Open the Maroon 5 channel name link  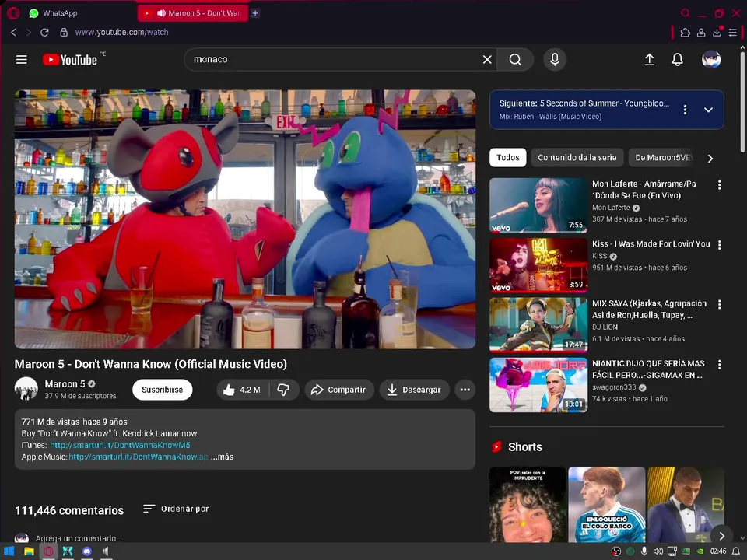pos(65,383)
